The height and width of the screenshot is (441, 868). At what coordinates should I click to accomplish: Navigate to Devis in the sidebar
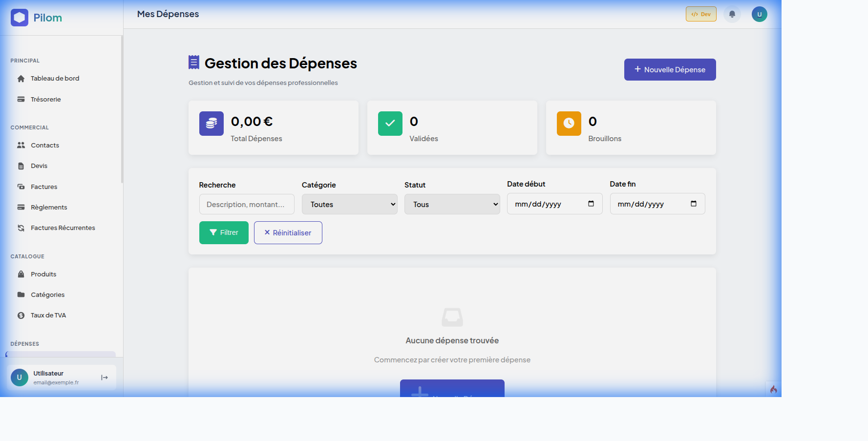39,166
